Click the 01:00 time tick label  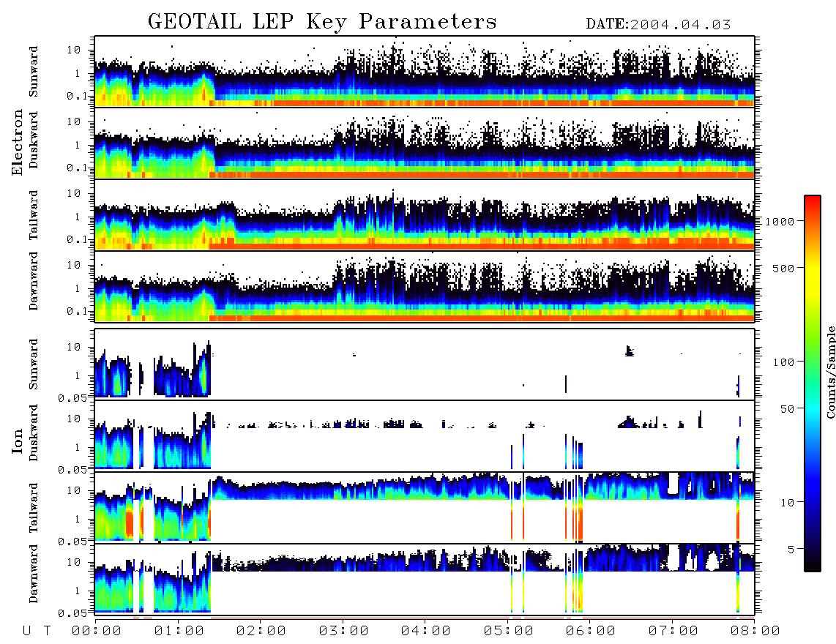pos(179,631)
